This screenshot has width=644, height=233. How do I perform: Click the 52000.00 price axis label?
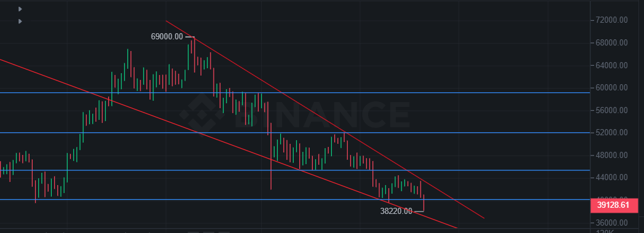point(611,133)
